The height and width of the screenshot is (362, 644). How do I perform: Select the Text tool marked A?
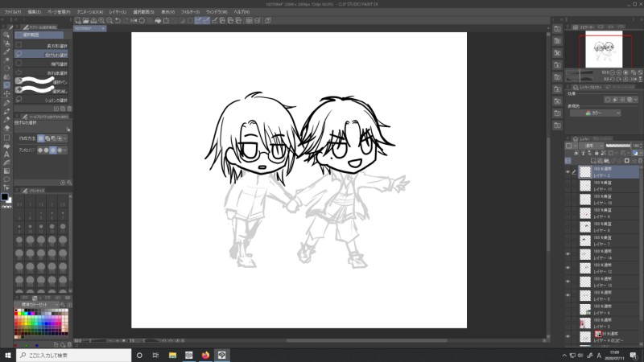point(6,154)
